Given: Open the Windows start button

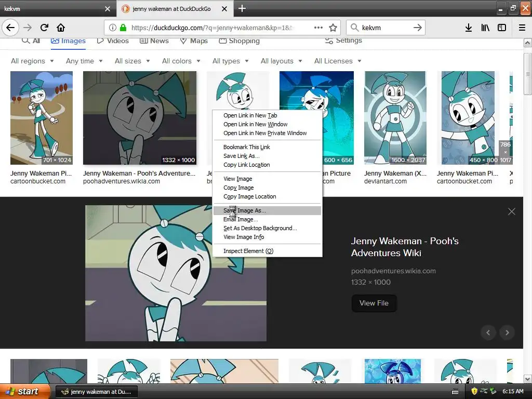Looking at the screenshot, I should 25,392.
